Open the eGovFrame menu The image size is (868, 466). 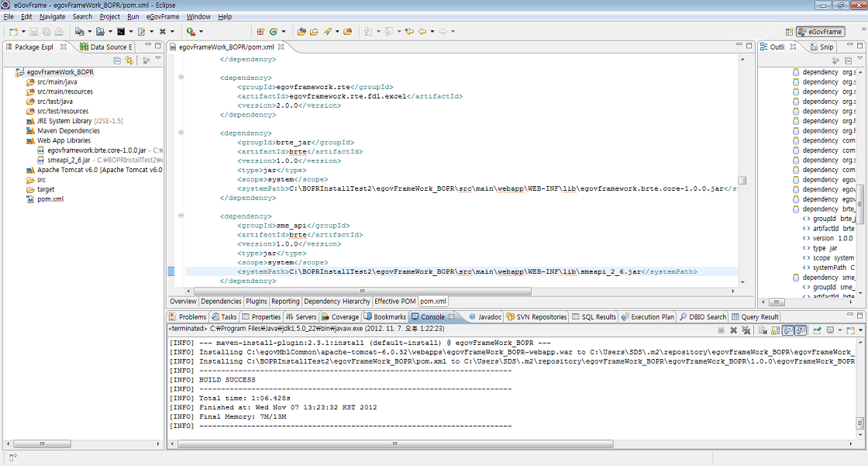pos(162,16)
